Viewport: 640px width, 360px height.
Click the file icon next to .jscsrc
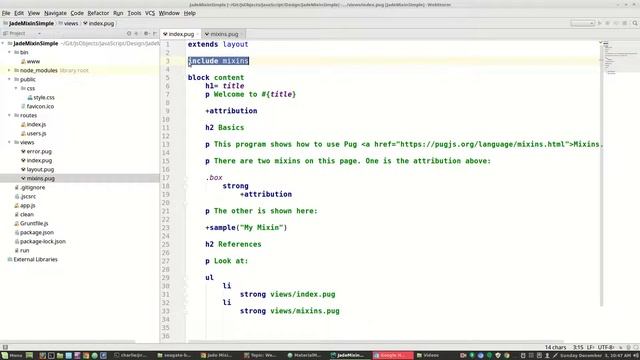17,196
